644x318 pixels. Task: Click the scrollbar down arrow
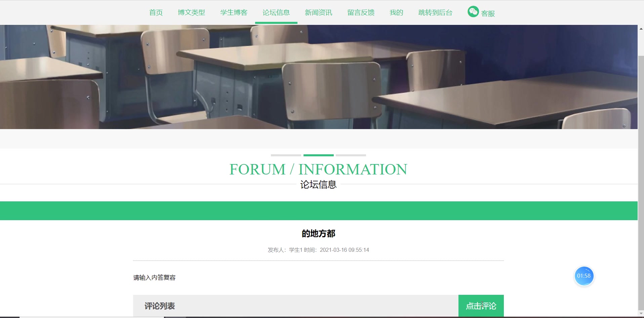tap(641, 314)
